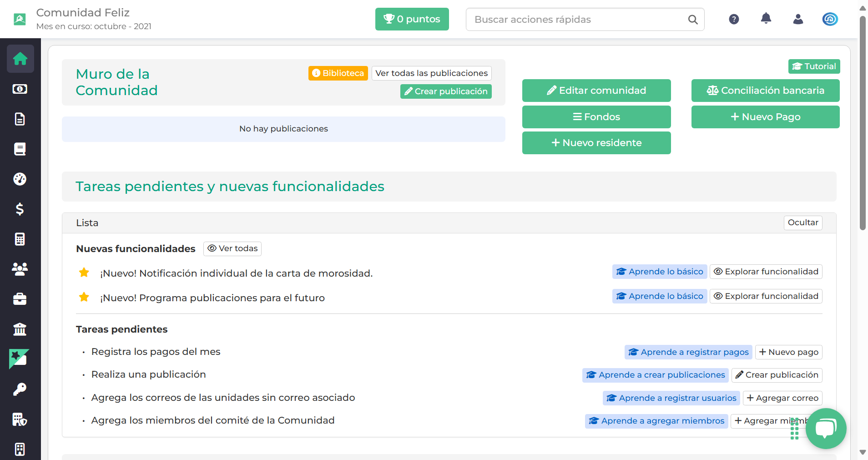
Task: Open the calculator sidebar icon
Action: pyautogui.click(x=20, y=239)
